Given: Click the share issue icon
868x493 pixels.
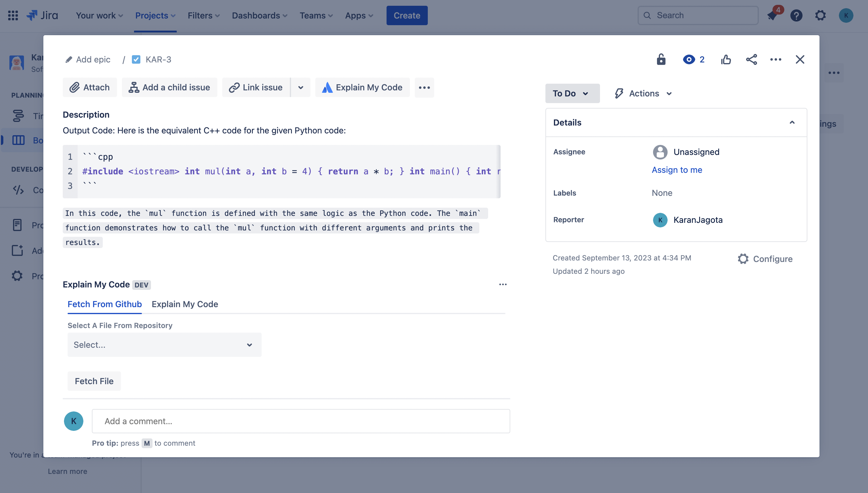Looking at the screenshot, I should (x=751, y=60).
